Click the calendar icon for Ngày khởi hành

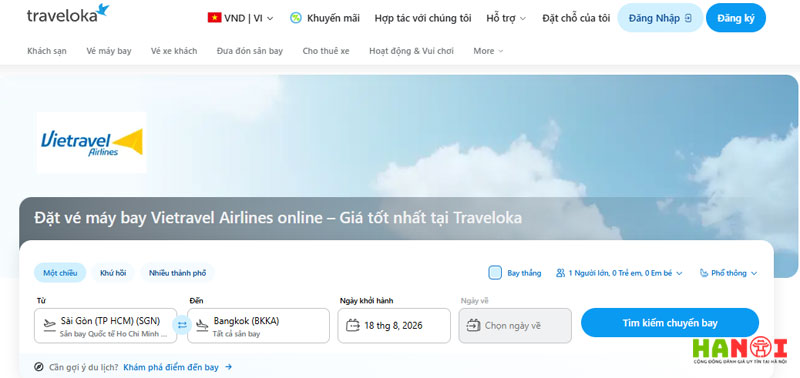point(353,325)
